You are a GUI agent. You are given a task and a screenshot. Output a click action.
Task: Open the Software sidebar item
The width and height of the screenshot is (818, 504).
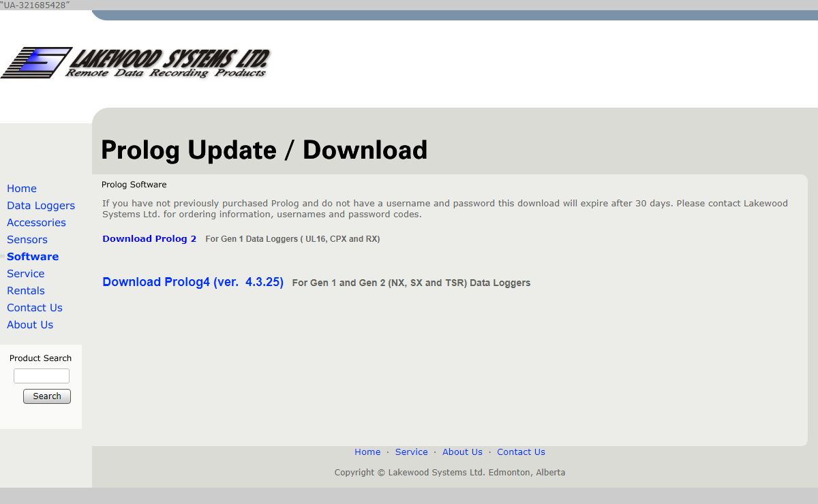[33, 257]
